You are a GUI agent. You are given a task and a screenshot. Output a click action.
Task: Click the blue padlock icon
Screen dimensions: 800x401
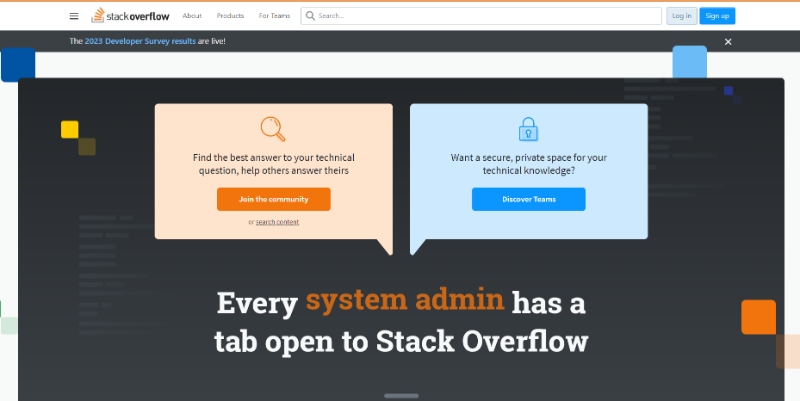[x=528, y=129]
